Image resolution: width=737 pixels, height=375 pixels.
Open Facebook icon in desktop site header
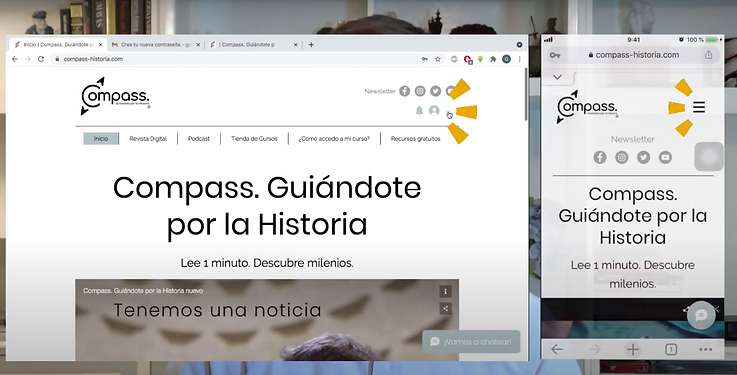pyautogui.click(x=404, y=91)
